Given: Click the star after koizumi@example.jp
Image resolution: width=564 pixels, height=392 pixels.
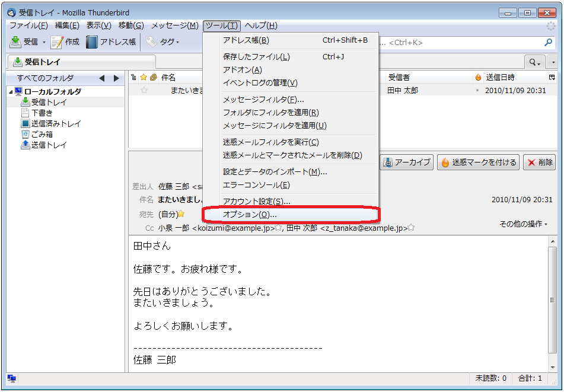Looking at the screenshot, I should pos(278,228).
